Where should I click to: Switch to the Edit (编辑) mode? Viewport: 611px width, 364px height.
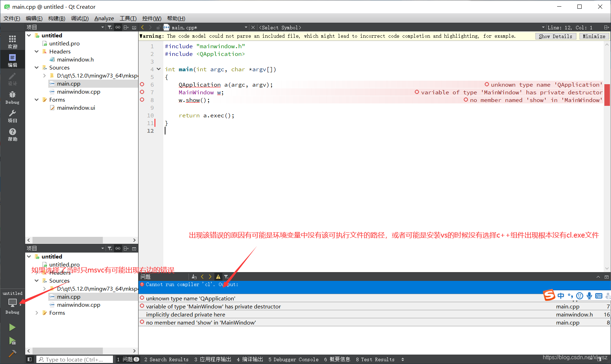click(x=13, y=60)
